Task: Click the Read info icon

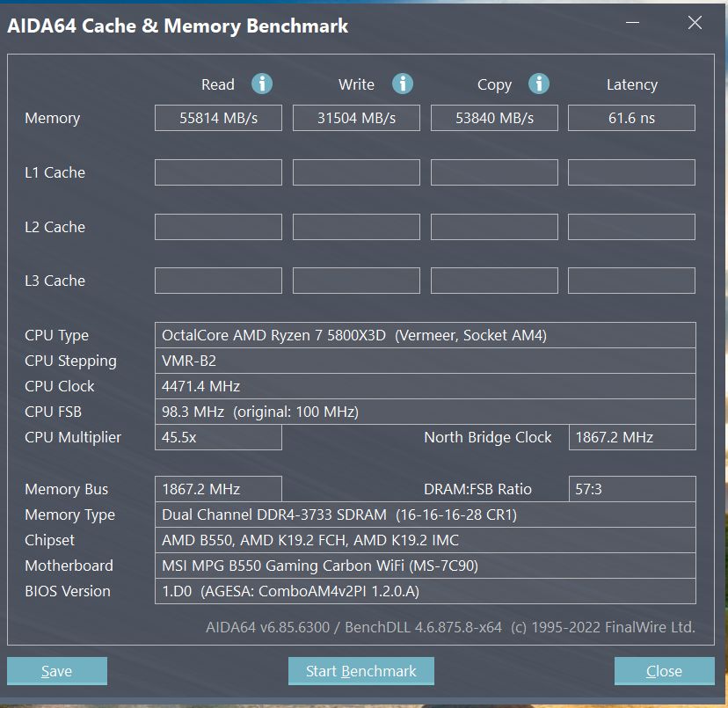Action: 262,84
